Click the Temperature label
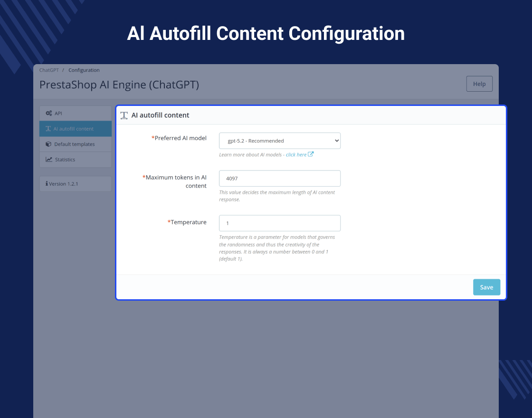The height and width of the screenshot is (418, 532). (187, 222)
